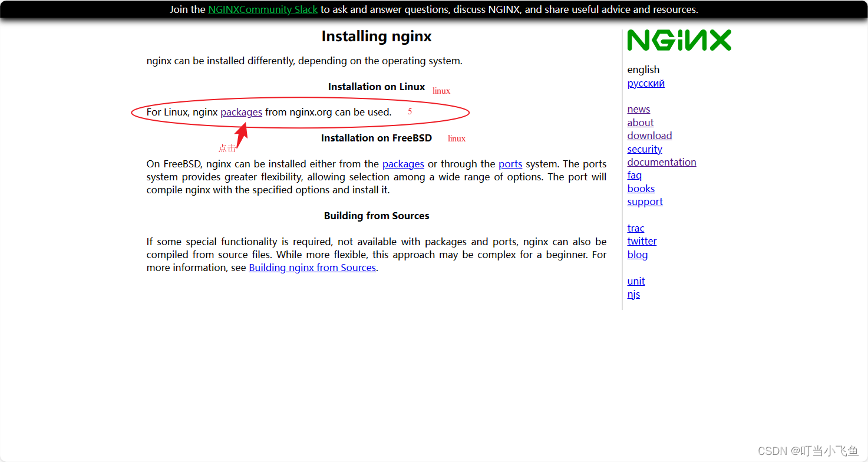
Task: Open the unit project page
Action: (x=636, y=281)
